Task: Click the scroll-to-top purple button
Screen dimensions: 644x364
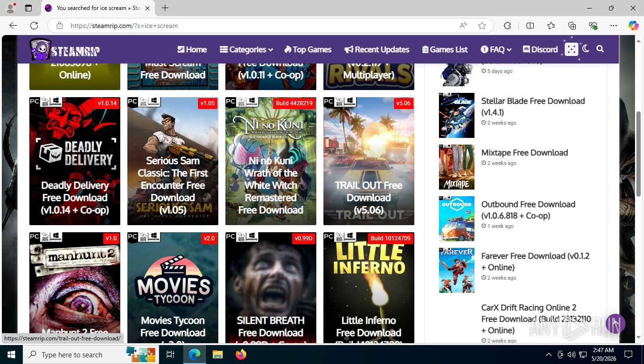Action: [x=615, y=324]
